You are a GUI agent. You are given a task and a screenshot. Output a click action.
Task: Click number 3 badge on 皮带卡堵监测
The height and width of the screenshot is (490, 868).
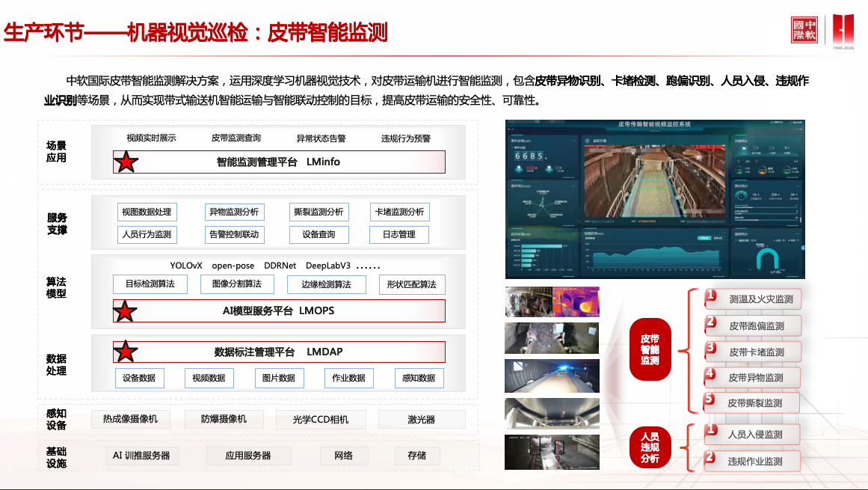(x=711, y=349)
